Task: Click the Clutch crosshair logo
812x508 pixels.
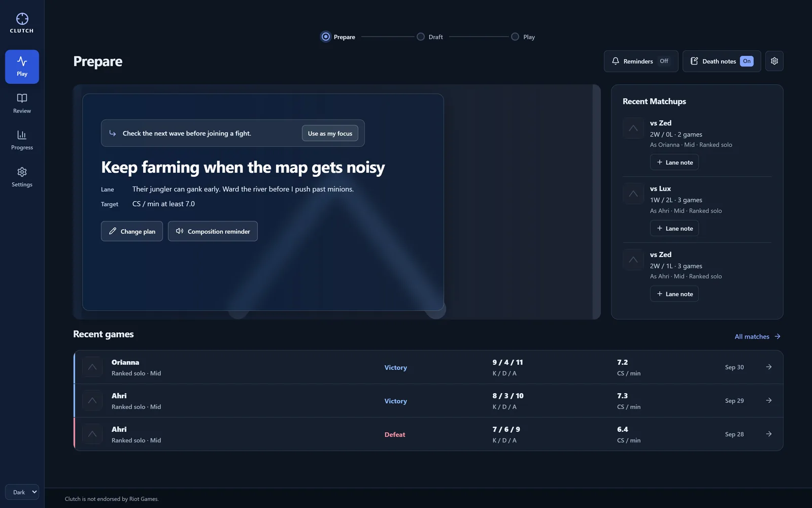Action: point(22,19)
